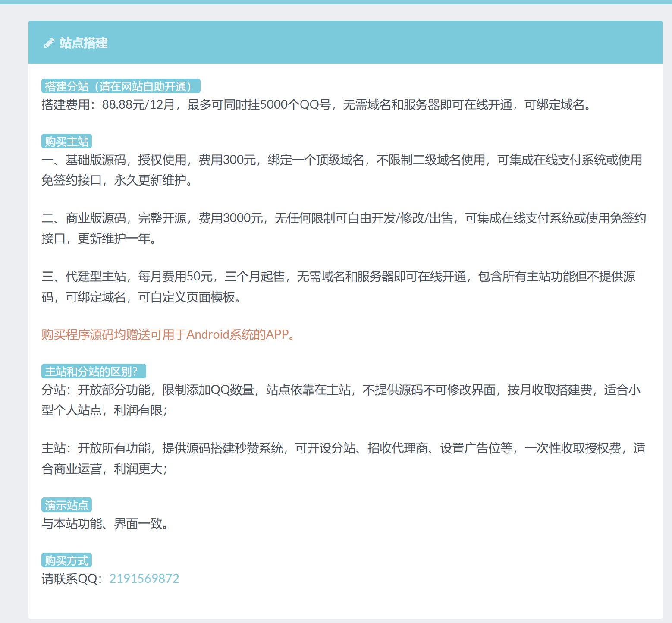Screen dimensions: 672x623
Task: Click the 购买方式 label
Action: click(66, 560)
